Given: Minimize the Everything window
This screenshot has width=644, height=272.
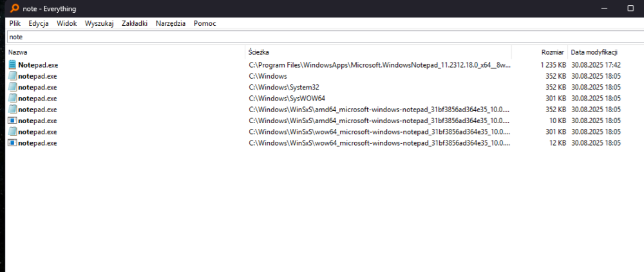Looking at the screenshot, I should click(603, 8).
